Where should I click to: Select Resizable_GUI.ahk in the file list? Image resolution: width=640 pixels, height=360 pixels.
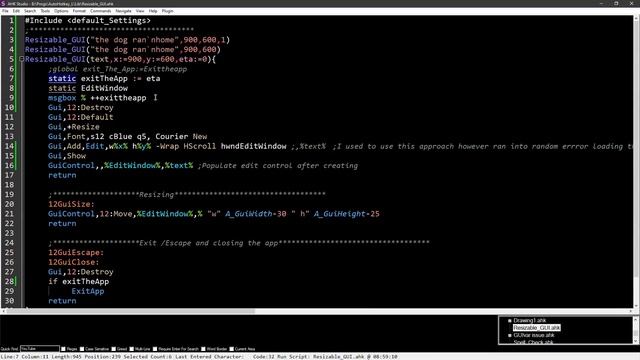(537, 328)
